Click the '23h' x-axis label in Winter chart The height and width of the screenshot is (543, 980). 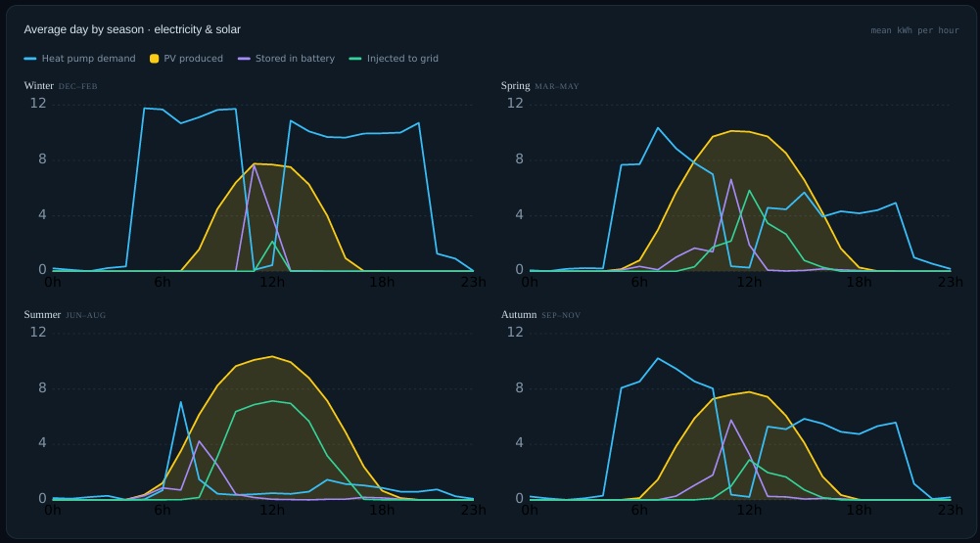coord(473,282)
